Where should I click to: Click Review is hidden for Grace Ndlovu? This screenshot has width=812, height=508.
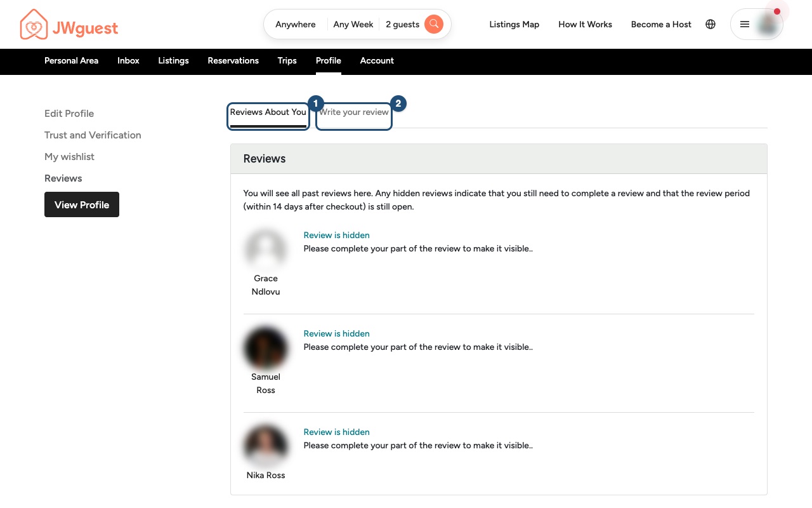tap(336, 235)
